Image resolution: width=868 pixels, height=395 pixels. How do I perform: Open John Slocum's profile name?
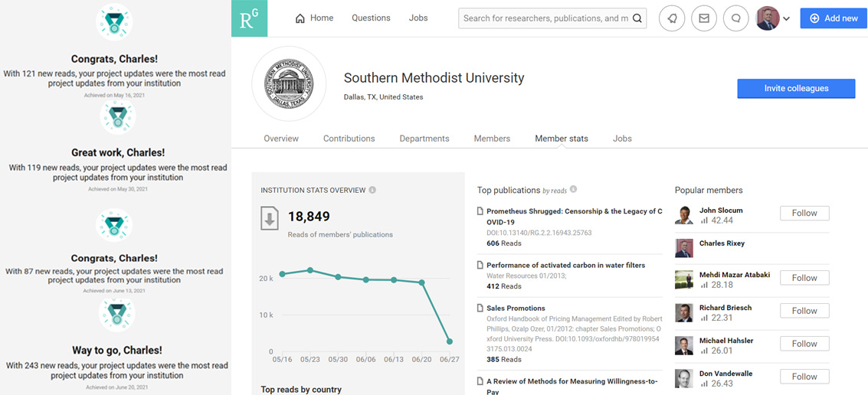[x=721, y=211]
